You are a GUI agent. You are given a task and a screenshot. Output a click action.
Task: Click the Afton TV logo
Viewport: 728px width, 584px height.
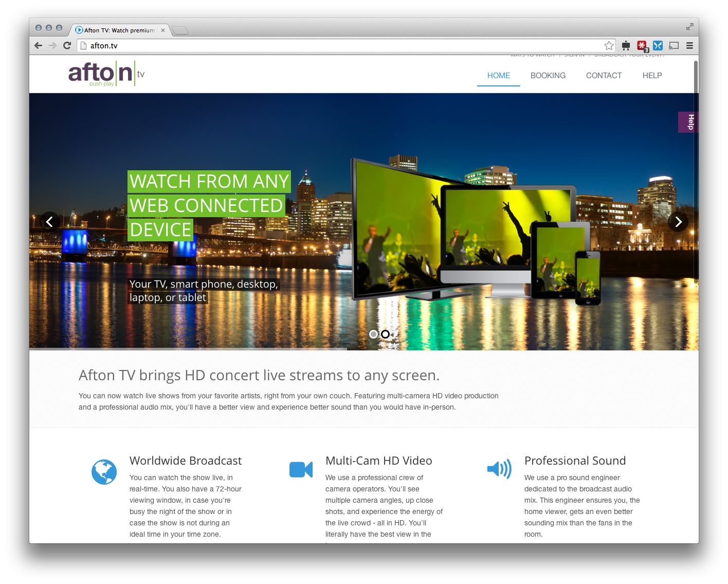(x=106, y=74)
